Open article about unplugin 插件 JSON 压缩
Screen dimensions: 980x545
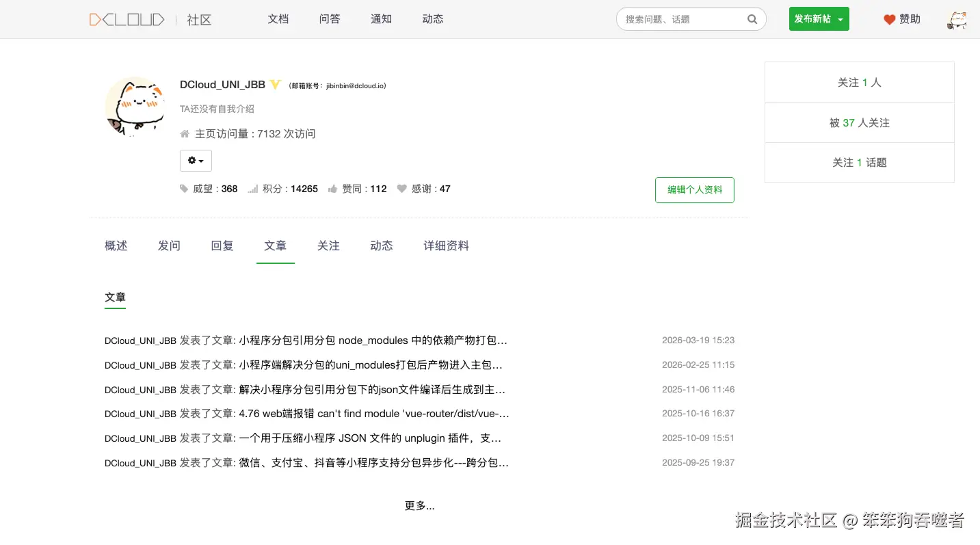click(x=370, y=438)
